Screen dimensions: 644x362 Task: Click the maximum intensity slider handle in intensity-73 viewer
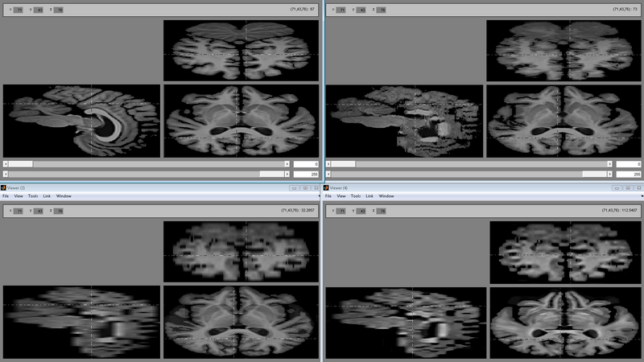click(593, 174)
